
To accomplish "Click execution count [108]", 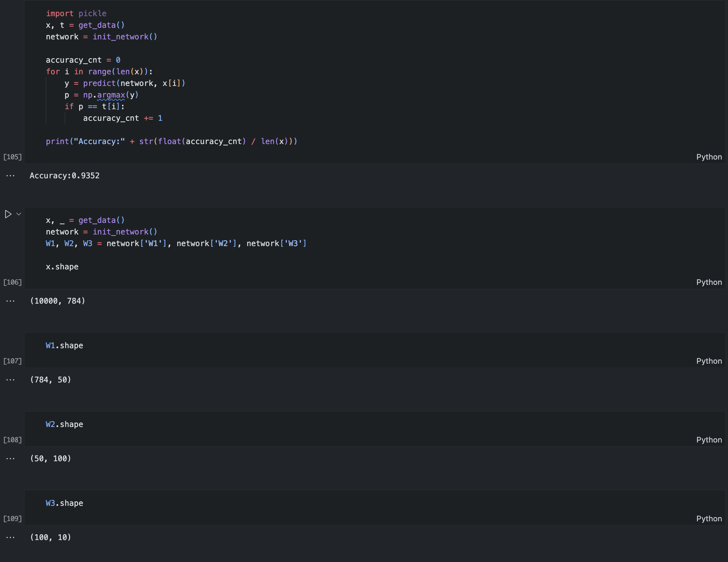I will (x=12, y=440).
